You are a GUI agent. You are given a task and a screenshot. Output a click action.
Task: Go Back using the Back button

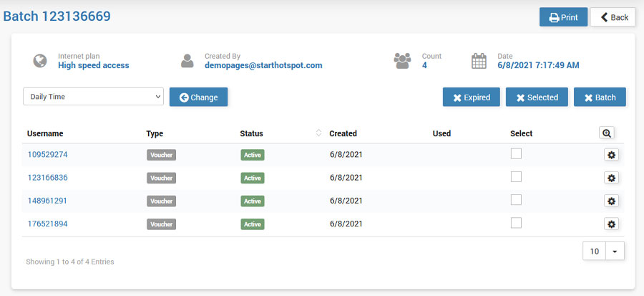613,17
